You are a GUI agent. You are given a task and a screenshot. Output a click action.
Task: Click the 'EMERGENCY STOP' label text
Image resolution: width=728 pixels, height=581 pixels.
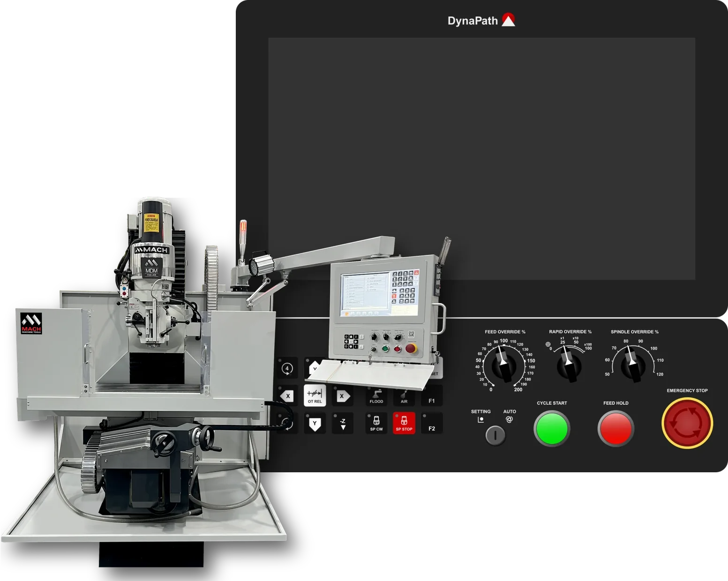pyautogui.click(x=687, y=390)
